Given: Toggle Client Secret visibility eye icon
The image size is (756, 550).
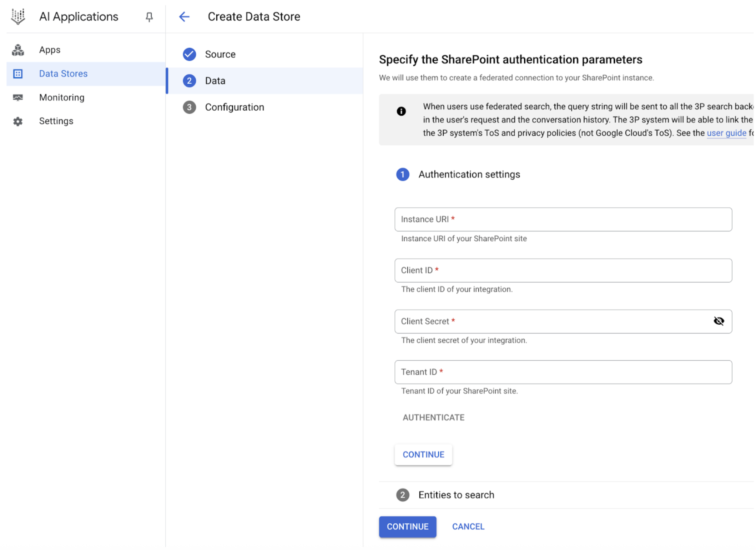Looking at the screenshot, I should (719, 321).
